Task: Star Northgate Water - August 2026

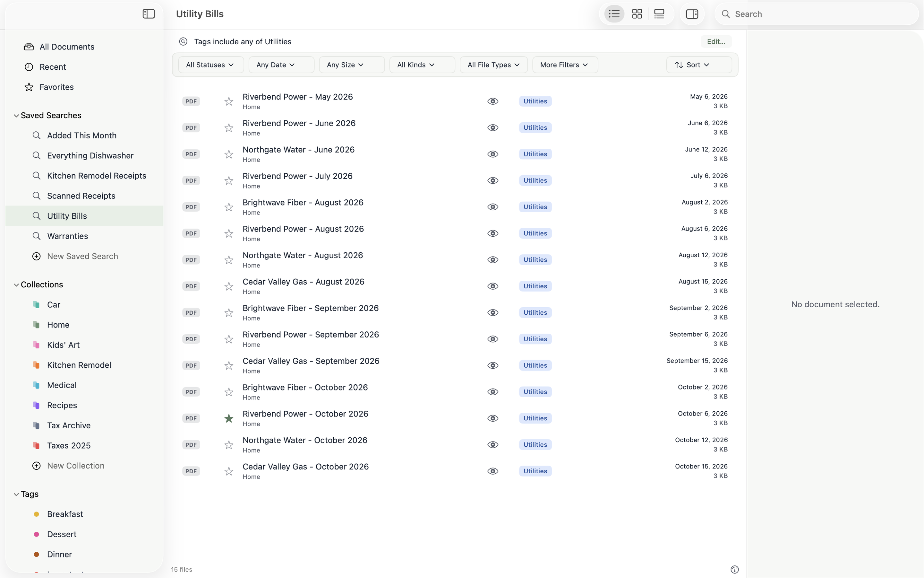Action: 229,260
